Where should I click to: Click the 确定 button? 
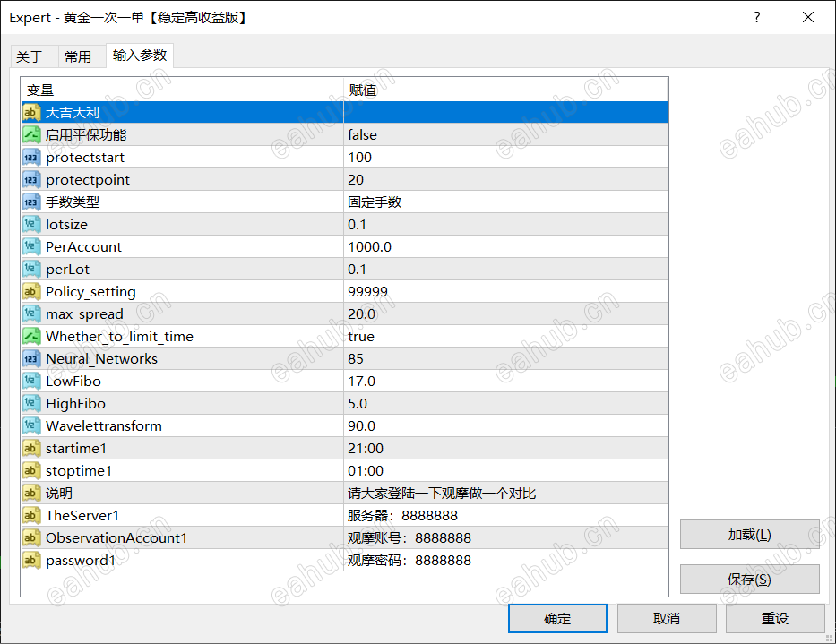tap(557, 618)
